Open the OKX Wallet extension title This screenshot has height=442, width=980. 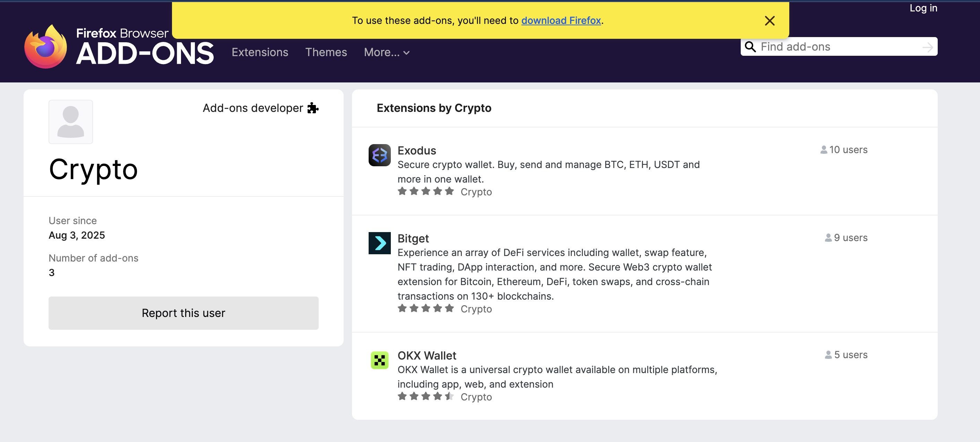(x=427, y=355)
